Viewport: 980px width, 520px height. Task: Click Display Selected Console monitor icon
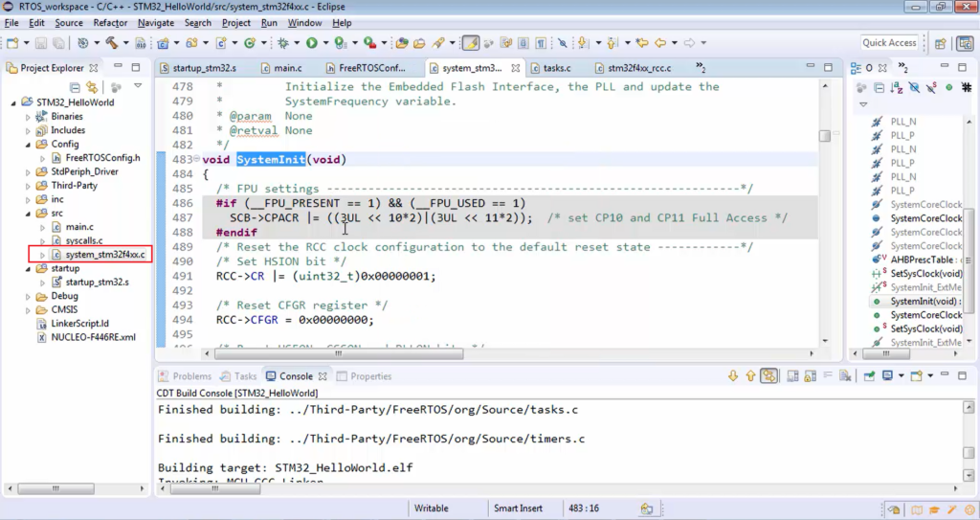click(x=887, y=376)
